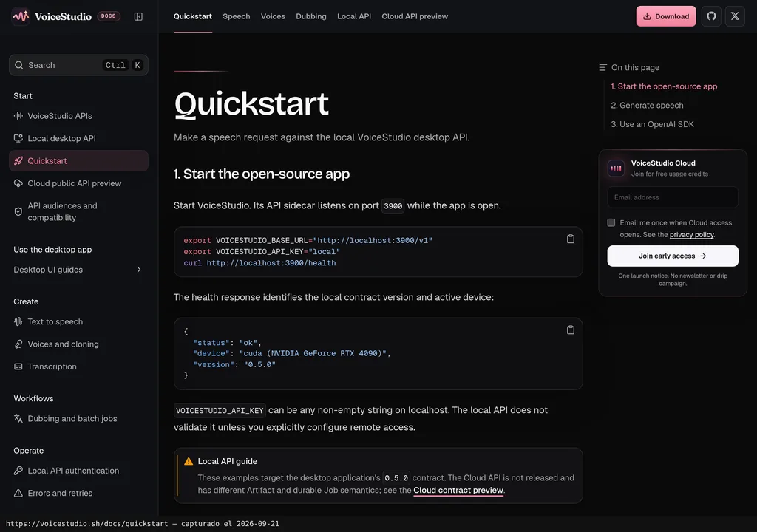Click the warning icon beside Errors and retries
Image resolution: width=757 pixels, height=532 pixels.
[18, 493]
